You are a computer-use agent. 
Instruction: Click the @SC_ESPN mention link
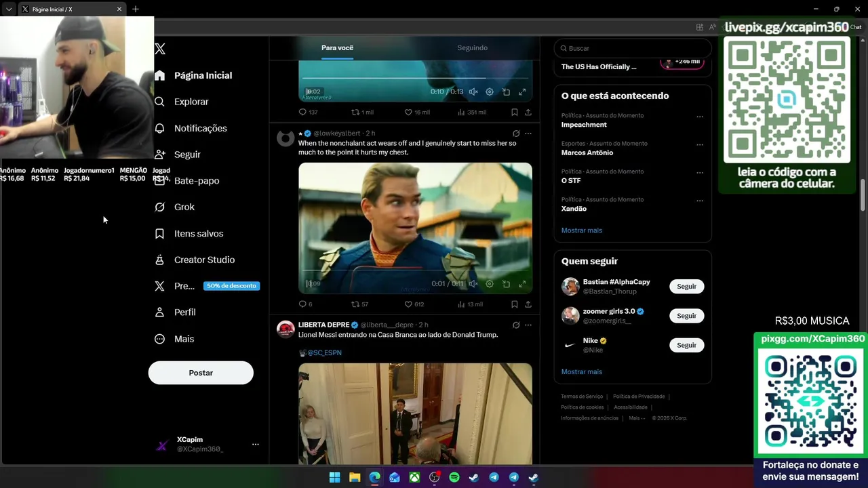pyautogui.click(x=324, y=353)
